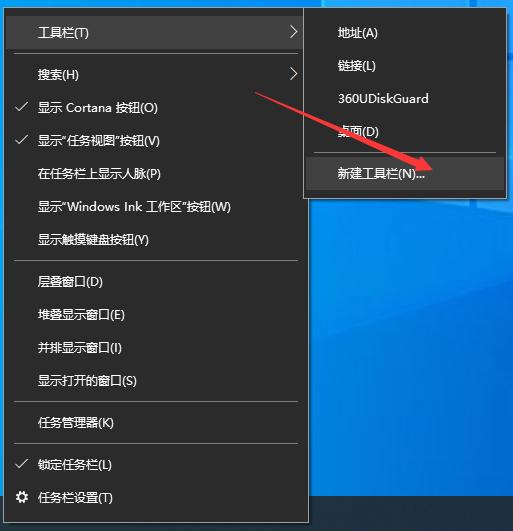Enable the 链接(L) toolbar
Screen dimensions: 513x531
click(x=405, y=66)
